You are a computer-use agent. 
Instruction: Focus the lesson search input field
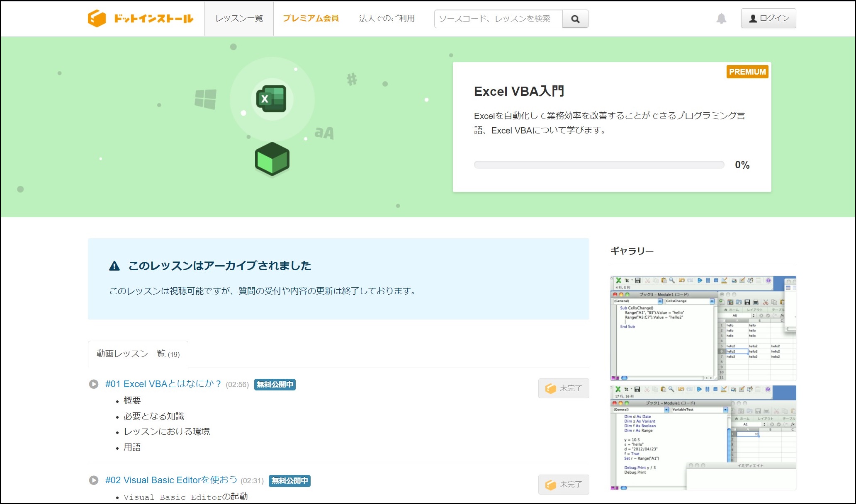tap(499, 19)
